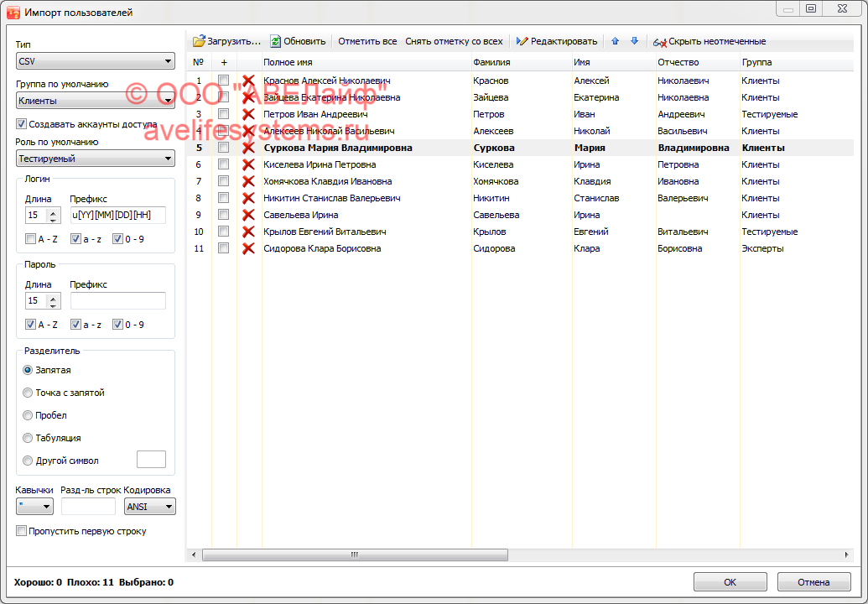Click Снять отметку со всех

(x=454, y=41)
